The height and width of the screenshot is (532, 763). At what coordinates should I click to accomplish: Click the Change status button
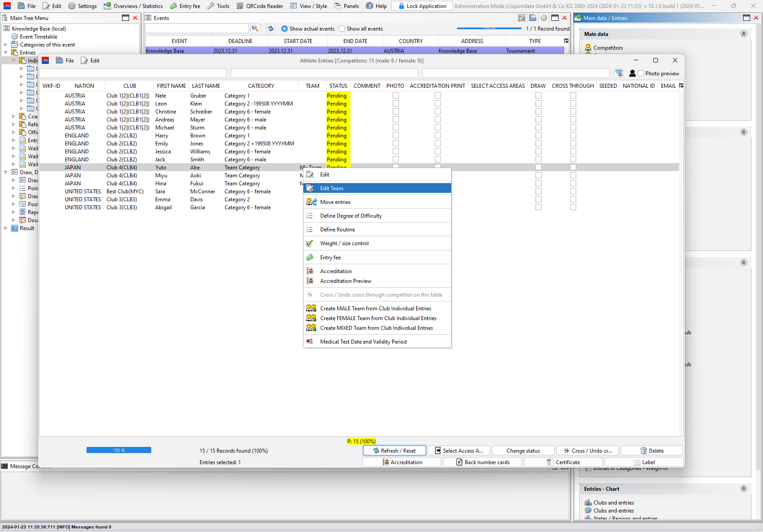(523, 450)
